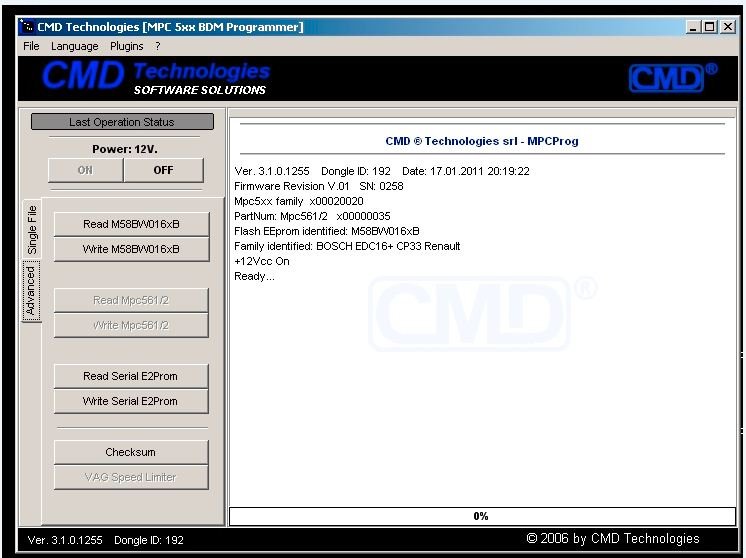Open the question mark help menu

157,46
